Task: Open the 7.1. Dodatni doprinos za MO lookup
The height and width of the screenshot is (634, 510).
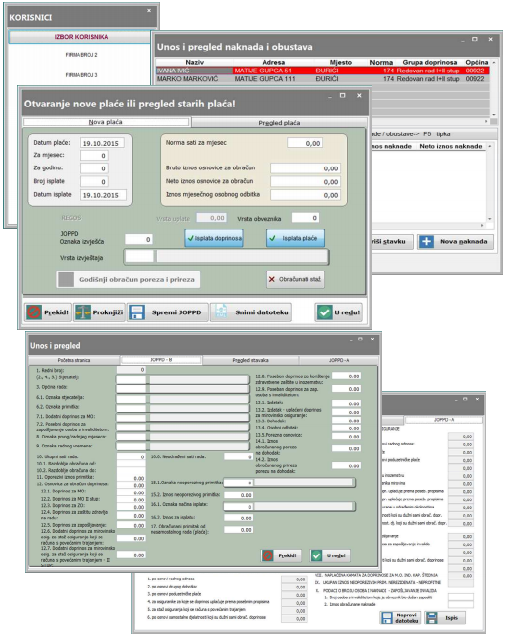Action: coord(183,417)
